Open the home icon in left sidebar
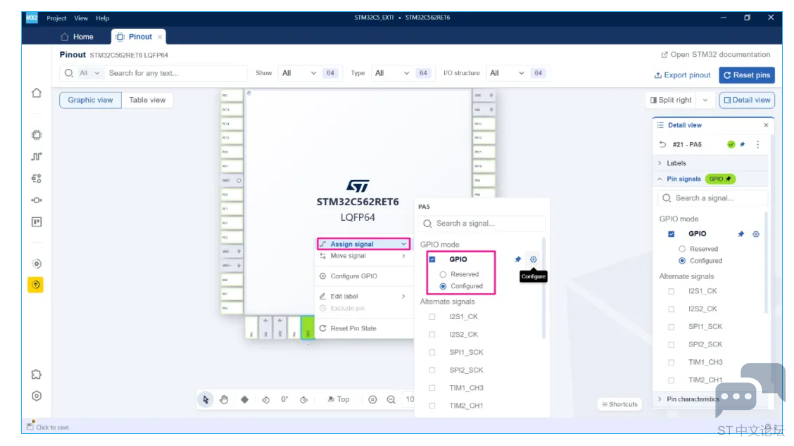 tap(36, 93)
